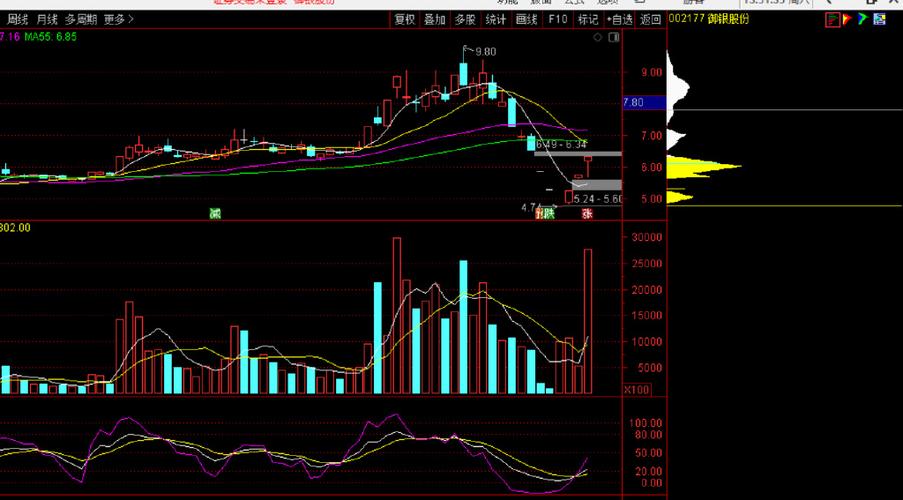
Task: Click the 叠加 overlay button
Action: [x=435, y=20]
